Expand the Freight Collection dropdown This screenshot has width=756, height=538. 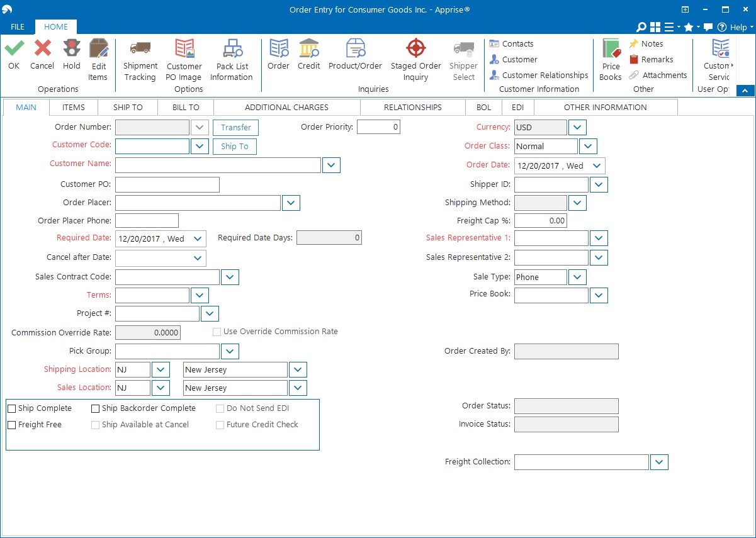(659, 462)
